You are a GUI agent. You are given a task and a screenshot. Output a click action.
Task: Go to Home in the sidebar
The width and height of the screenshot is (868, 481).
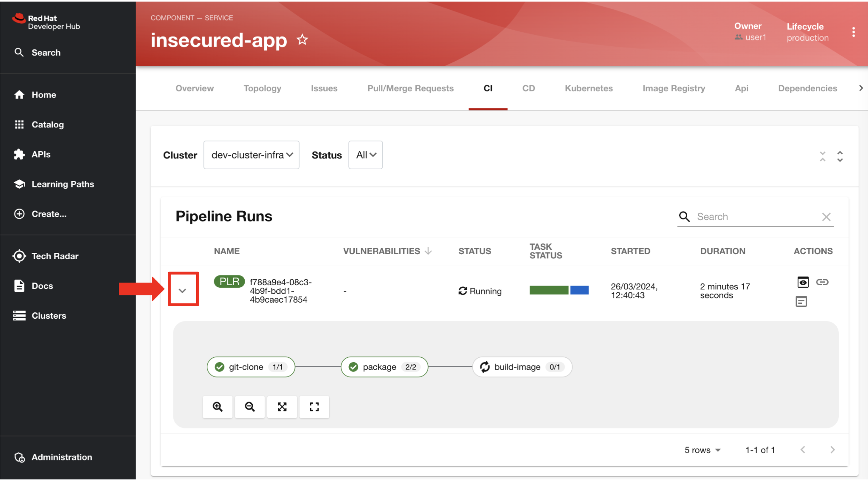35,95
